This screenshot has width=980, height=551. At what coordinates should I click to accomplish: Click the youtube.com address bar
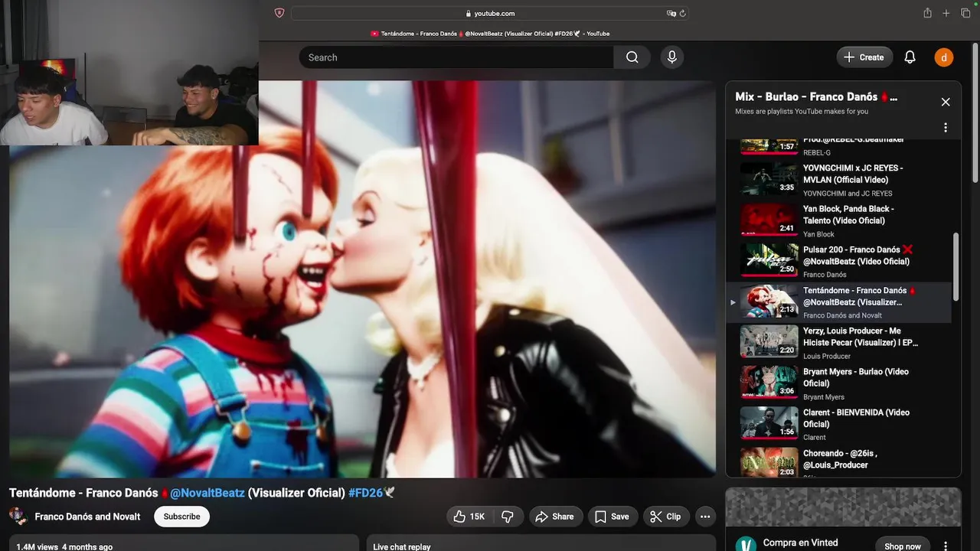490,13
